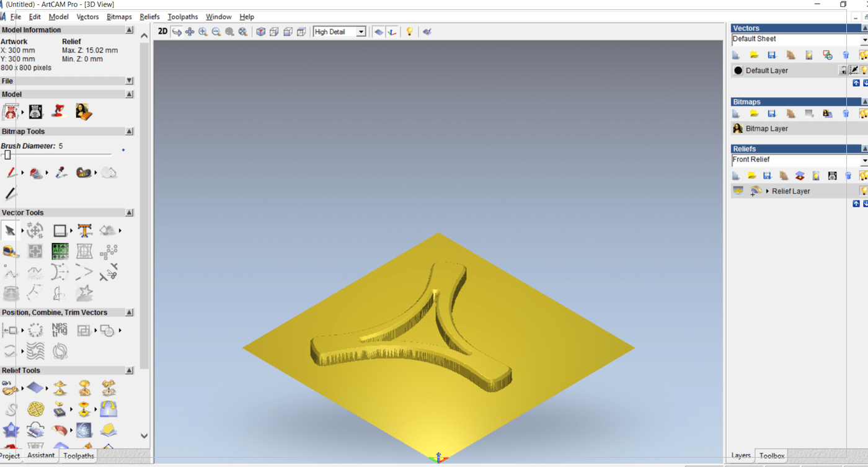Collapse the Bitmap Tools section

point(129,131)
